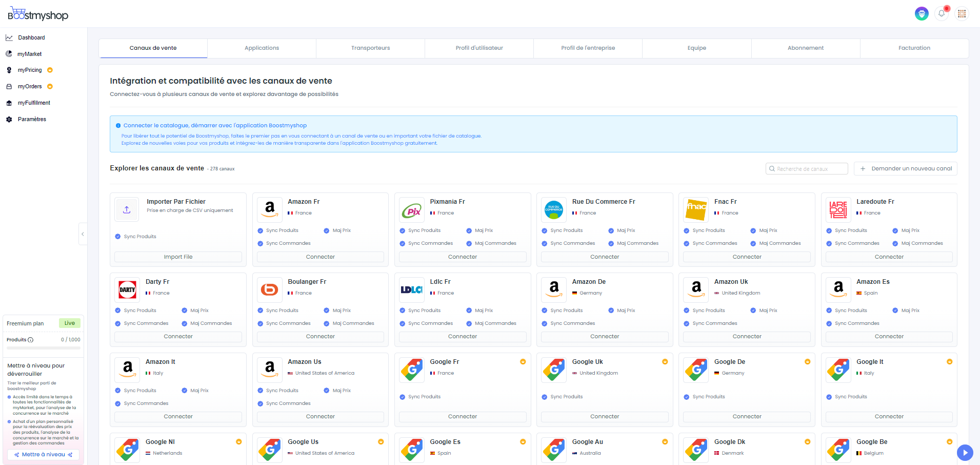Switch to the Equipe tab

click(696, 48)
